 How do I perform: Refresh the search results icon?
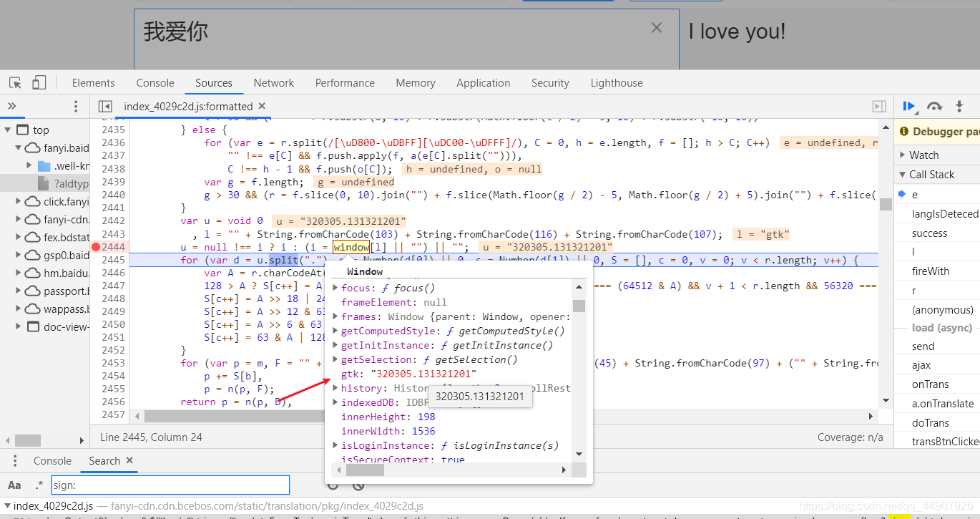coord(333,485)
